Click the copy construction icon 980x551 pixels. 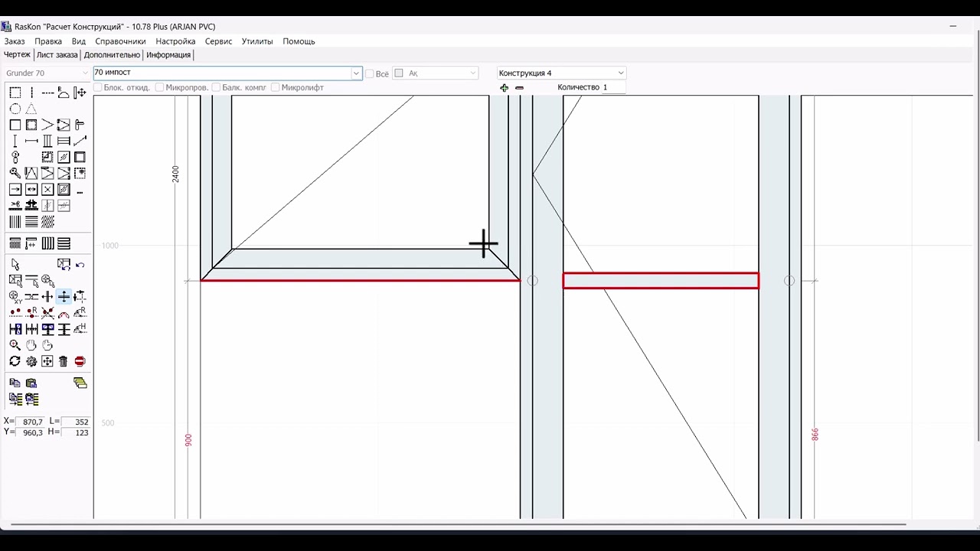pos(15,383)
